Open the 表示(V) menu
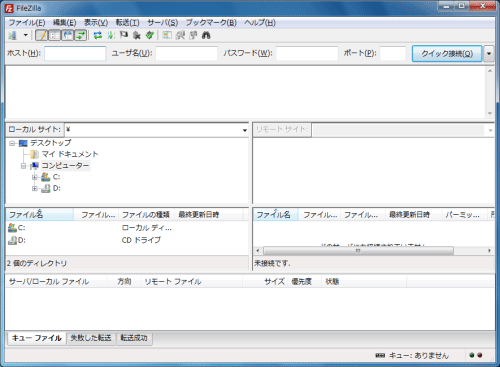500x367 pixels. point(96,23)
